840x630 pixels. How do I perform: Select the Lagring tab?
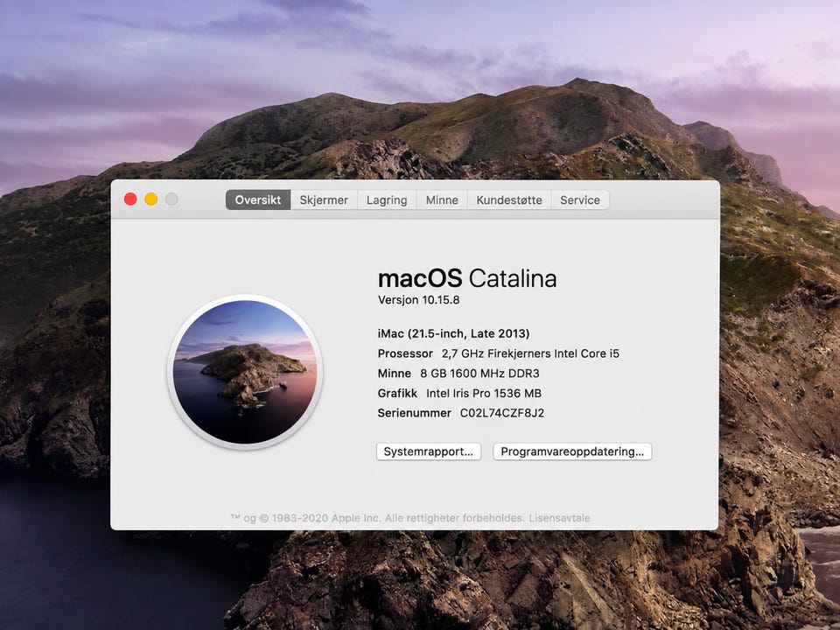[x=387, y=199]
